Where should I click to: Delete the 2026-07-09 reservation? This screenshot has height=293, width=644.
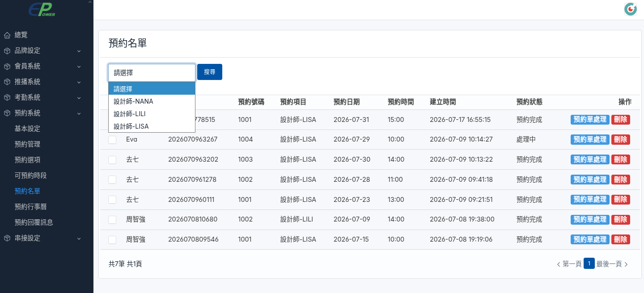tap(621, 219)
